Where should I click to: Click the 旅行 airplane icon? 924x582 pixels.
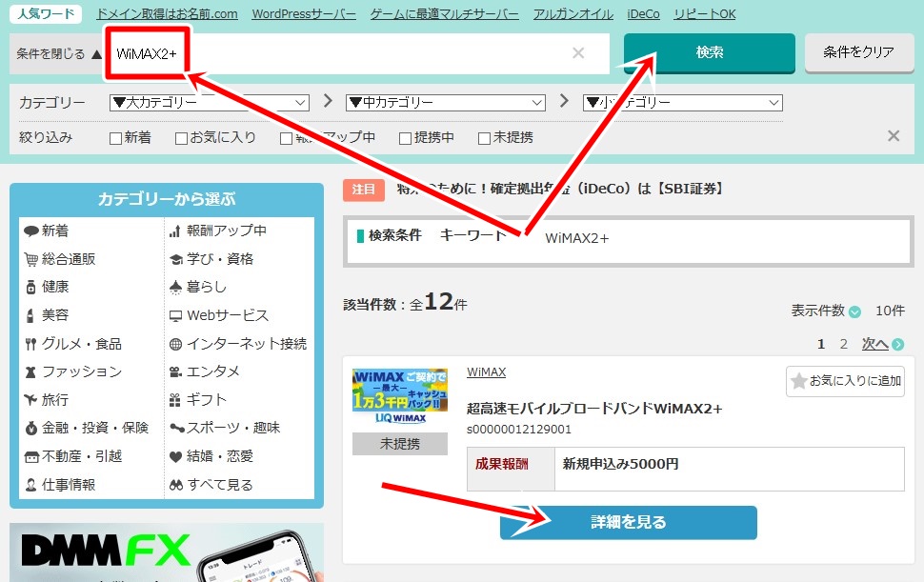[30, 400]
